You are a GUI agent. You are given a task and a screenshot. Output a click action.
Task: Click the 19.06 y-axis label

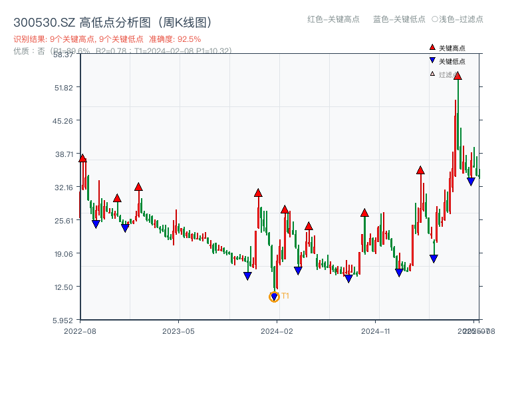[x=64, y=254]
